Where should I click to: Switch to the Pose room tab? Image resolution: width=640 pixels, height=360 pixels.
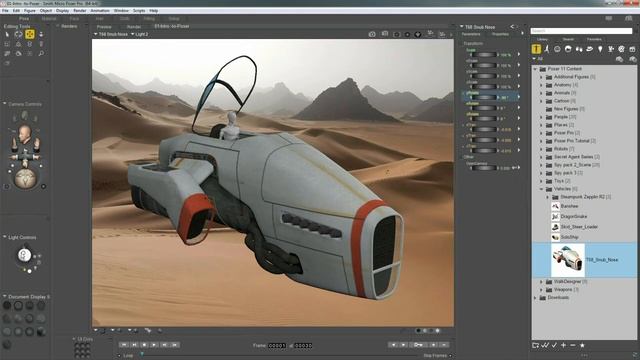pyautogui.click(x=24, y=19)
